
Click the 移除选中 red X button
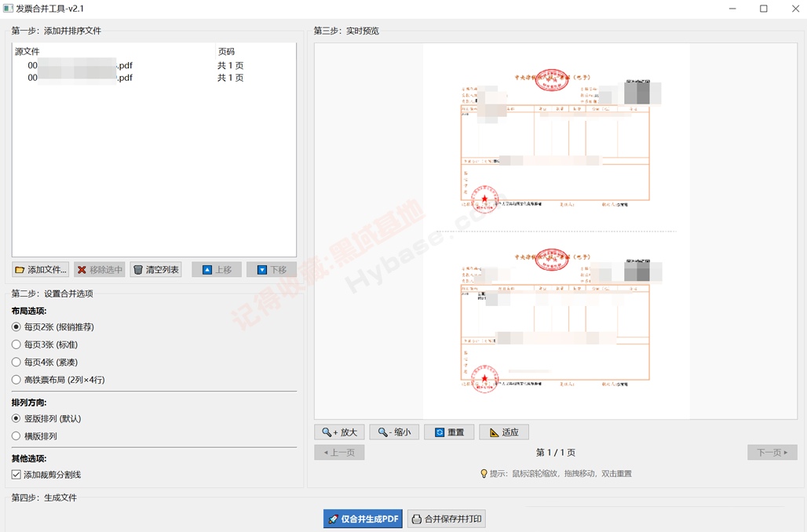[x=100, y=270]
